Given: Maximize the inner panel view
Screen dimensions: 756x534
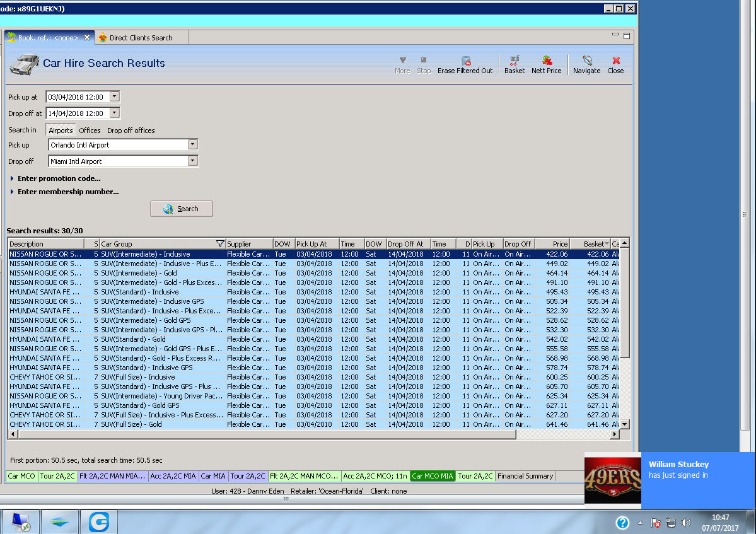Looking at the screenshot, I should point(627,36).
